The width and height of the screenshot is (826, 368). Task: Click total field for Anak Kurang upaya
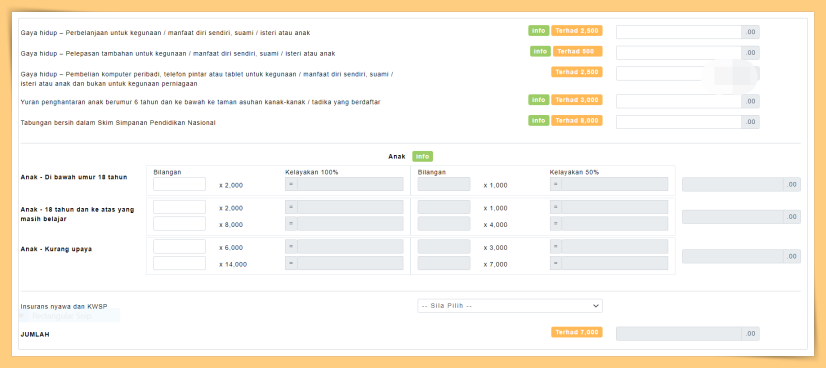[x=732, y=256]
